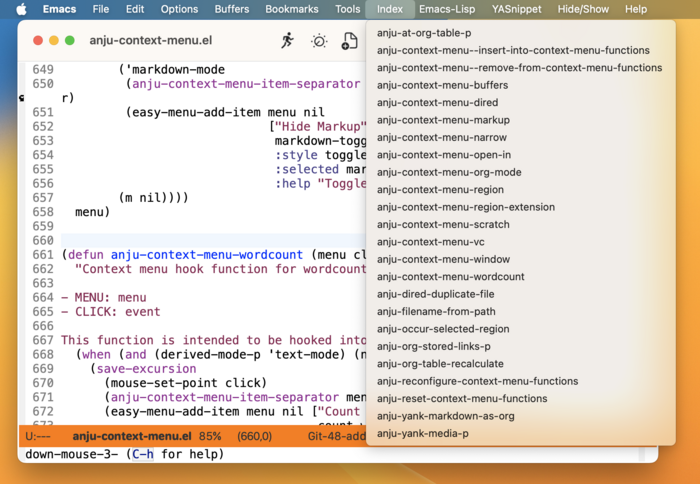Click the save-excursion keyword on line 669

point(146,369)
